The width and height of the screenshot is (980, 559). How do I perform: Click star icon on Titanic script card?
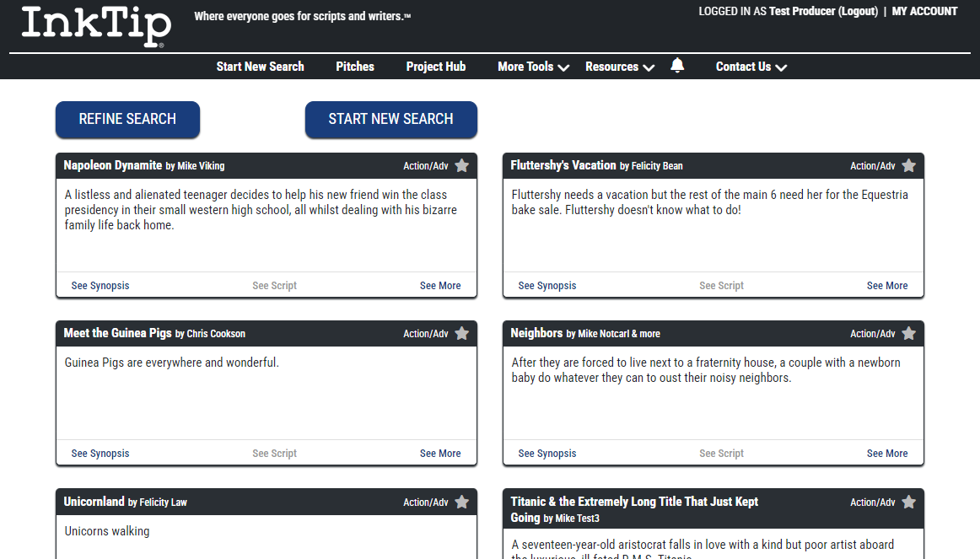click(908, 503)
